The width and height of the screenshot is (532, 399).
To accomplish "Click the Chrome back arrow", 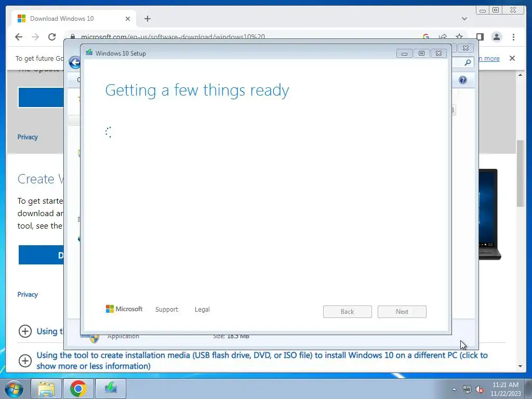I will (19, 37).
